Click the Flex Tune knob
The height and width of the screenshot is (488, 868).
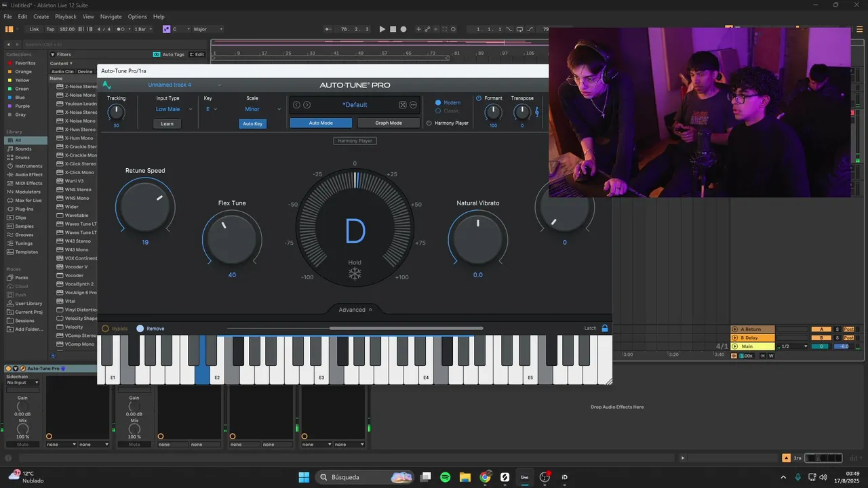pos(232,239)
